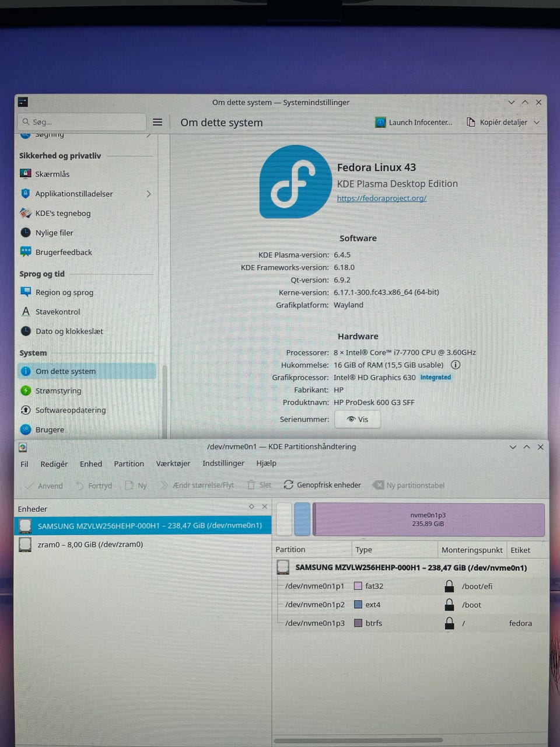Float the Enheder panel with diamond icon
This screenshot has height=747, width=560.
251,507
